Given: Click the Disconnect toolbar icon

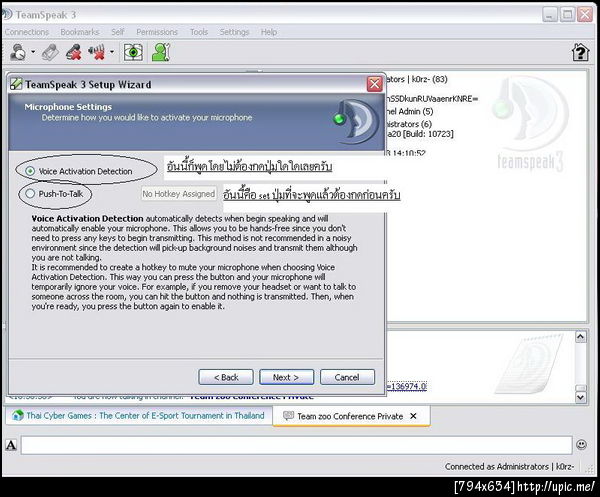Looking at the screenshot, I should [x=51, y=52].
